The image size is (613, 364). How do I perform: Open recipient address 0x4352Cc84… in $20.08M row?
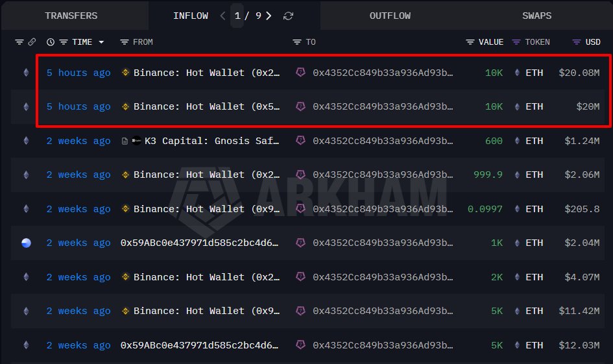(383, 73)
